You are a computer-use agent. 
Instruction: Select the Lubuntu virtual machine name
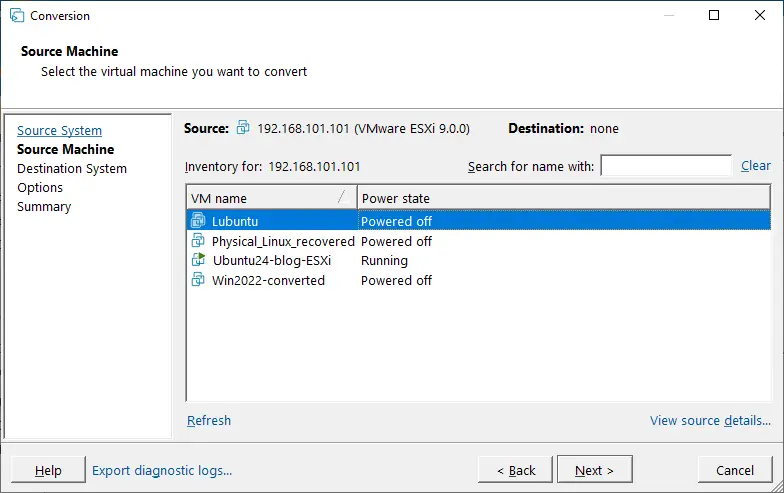234,221
